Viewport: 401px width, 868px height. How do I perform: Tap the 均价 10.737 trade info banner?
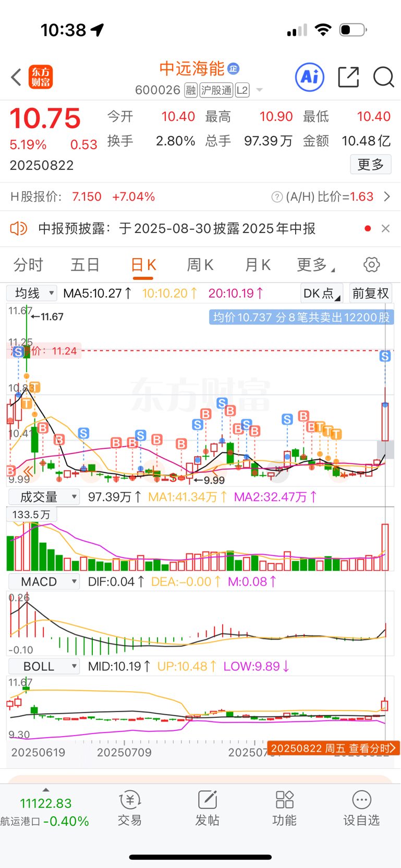click(301, 317)
